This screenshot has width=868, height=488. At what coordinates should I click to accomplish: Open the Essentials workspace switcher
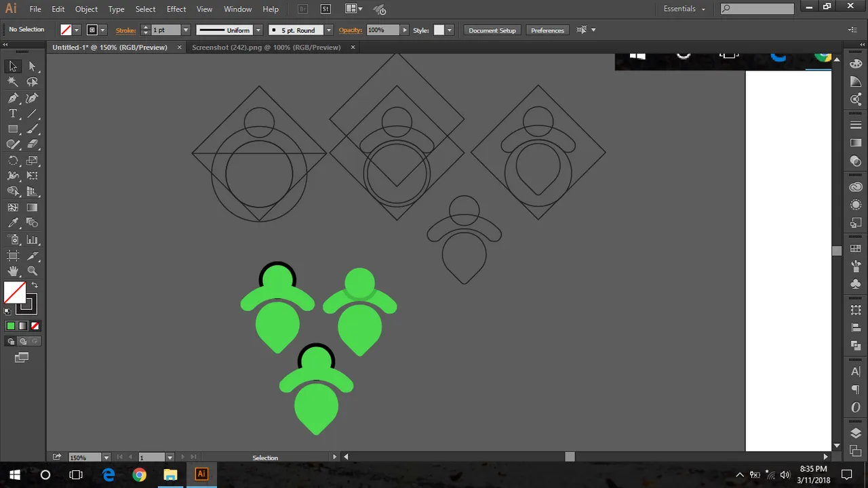[x=684, y=9]
